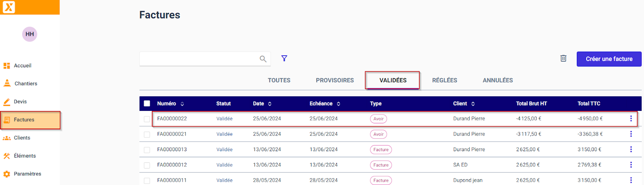644x185 pixels.
Task: Switch to the TOUTES tab
Action: 279,80
